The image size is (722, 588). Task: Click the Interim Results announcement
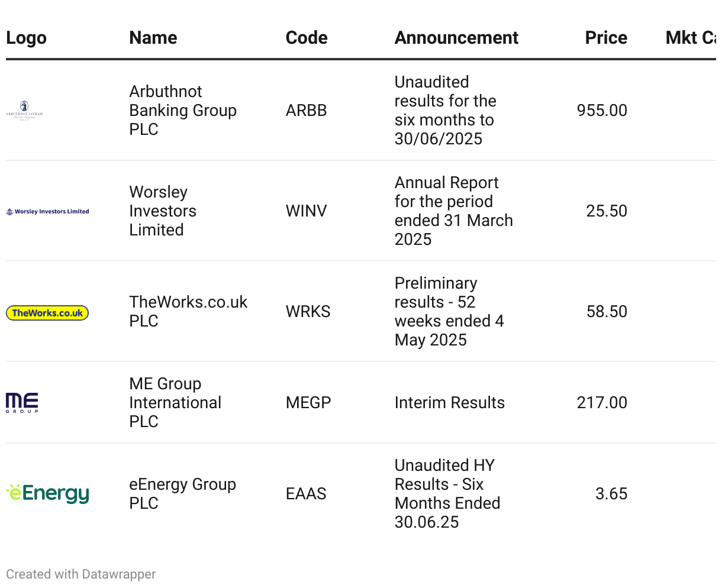[449, 402]
